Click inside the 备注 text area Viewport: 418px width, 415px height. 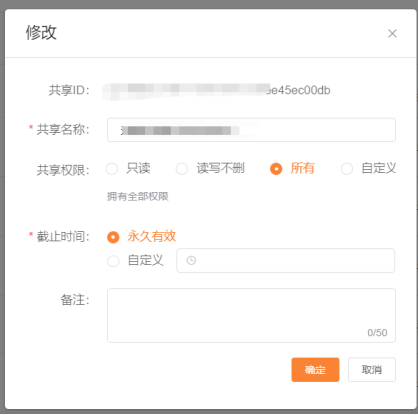coord(251,315)
